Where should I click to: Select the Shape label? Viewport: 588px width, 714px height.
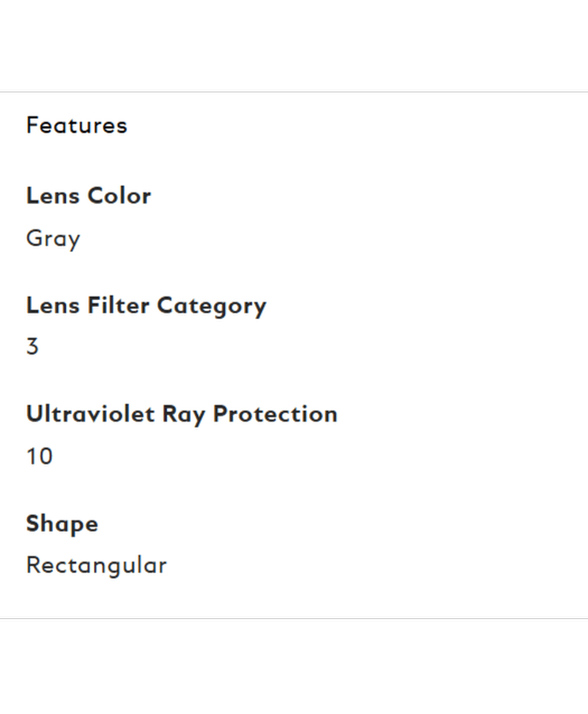coord(62,523)
